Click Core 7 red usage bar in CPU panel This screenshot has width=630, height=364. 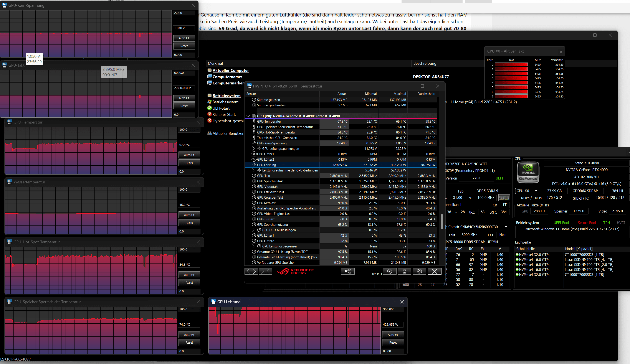(511, 96)
